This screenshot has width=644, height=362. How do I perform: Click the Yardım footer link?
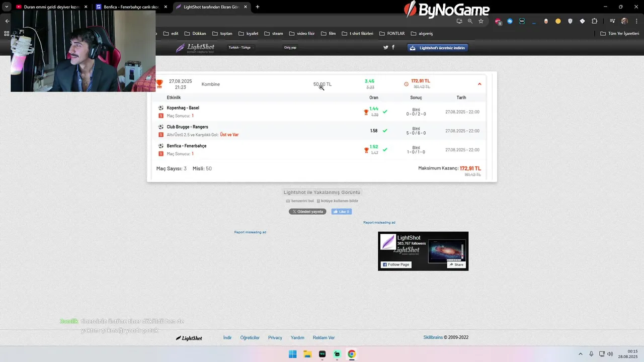coord(297,338)
